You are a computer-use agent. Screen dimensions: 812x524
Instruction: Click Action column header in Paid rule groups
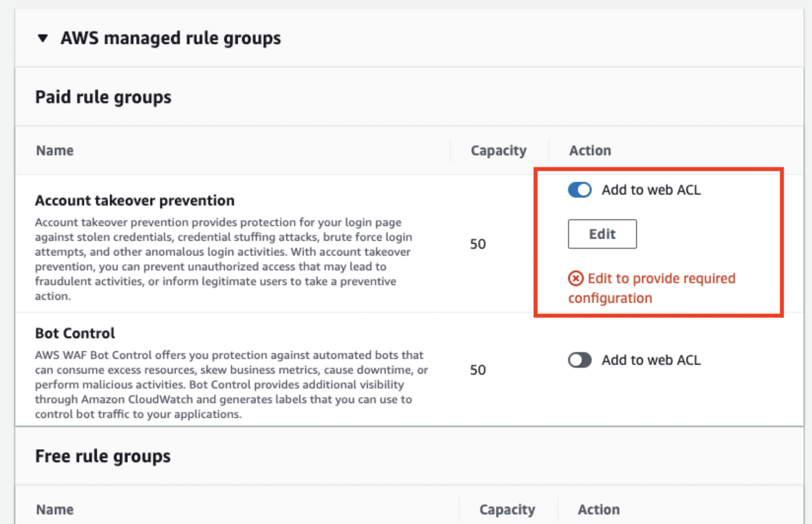tap(590, 150)
